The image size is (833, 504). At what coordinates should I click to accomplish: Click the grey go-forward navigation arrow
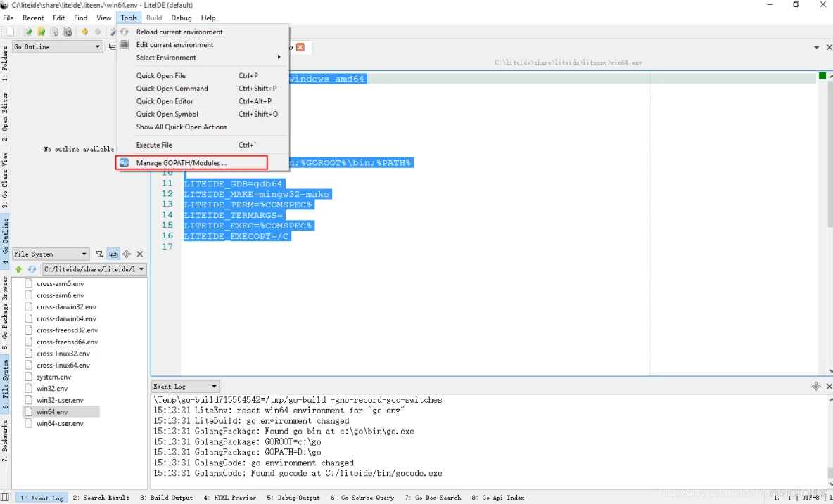98,32
